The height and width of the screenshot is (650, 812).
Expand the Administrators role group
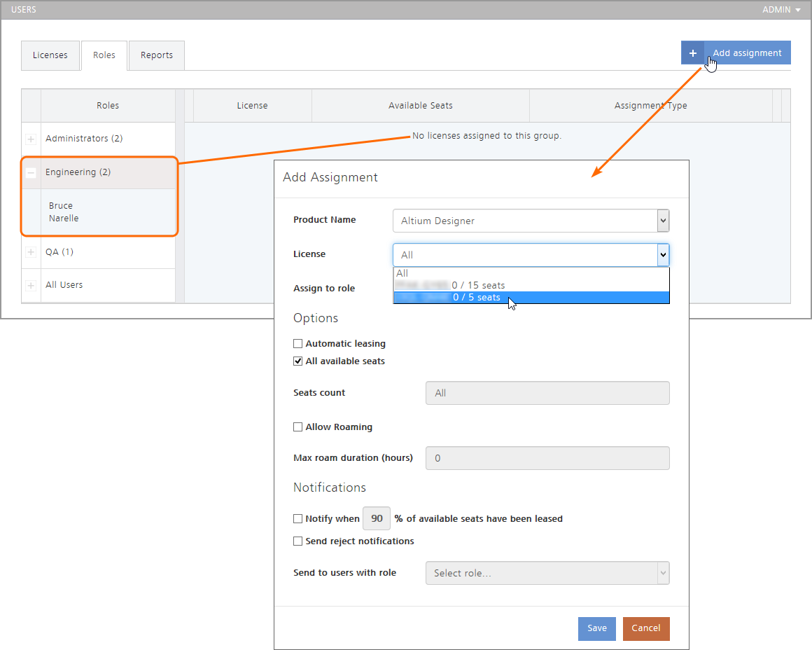point(31,139)
